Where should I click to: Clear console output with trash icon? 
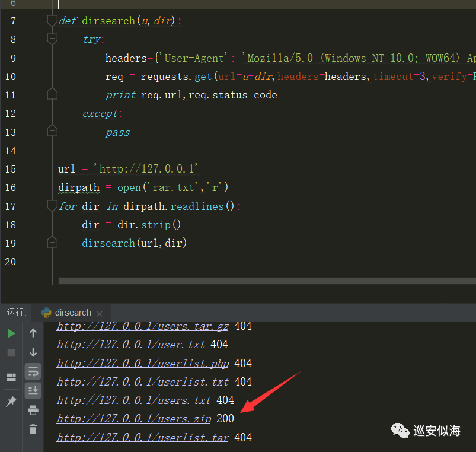33,429
